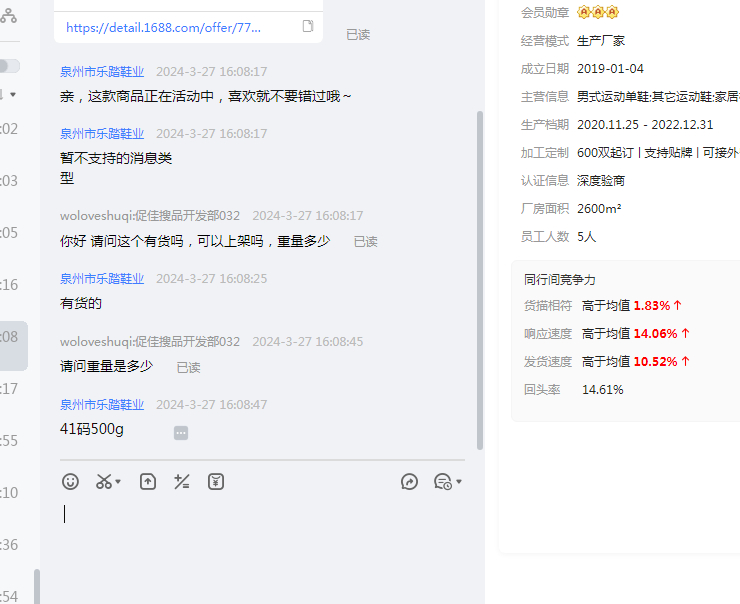740x604 pixels.
Task: Click the upload file icon
Action: [148, 481]
